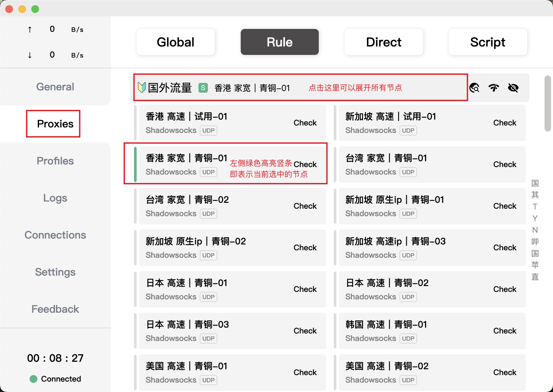Select the 美国 高速 | 青铜-02 node
Image resolution: width=553 pixels, height=392 pixels.
(x=432, y=372)
